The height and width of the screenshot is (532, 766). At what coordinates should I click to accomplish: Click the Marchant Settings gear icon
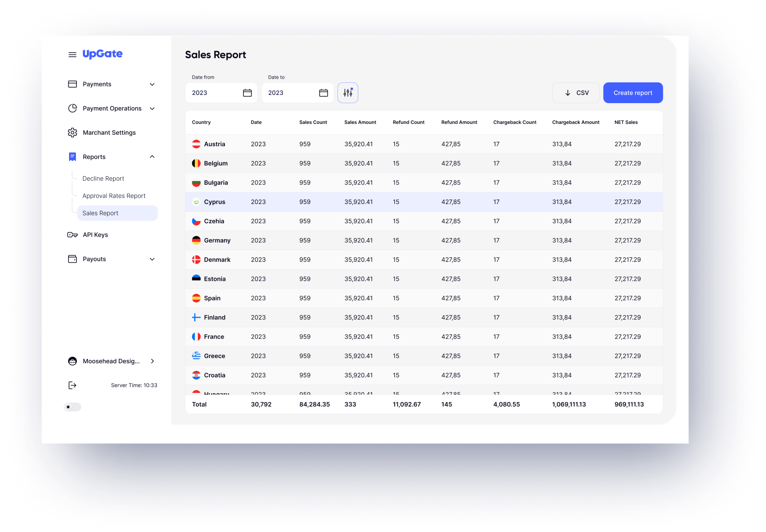point(72,132)
